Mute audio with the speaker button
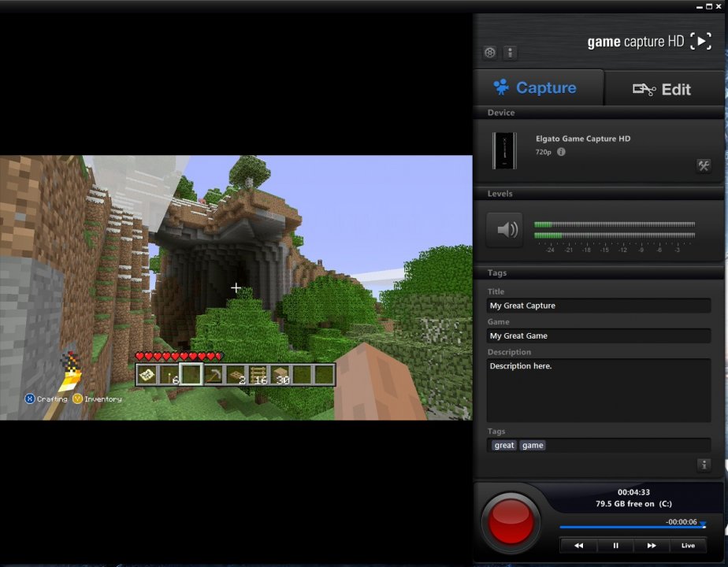 (505, 229)
